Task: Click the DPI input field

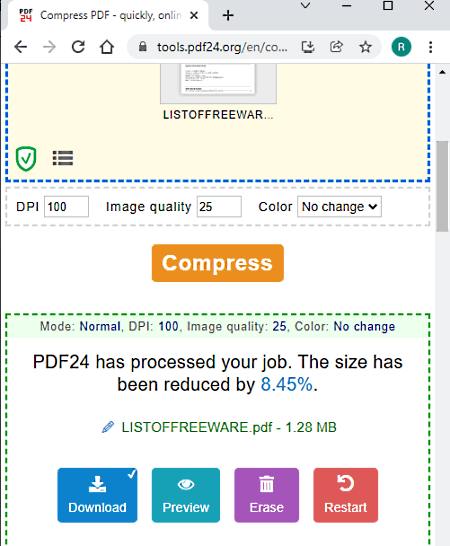Action: 66,207
